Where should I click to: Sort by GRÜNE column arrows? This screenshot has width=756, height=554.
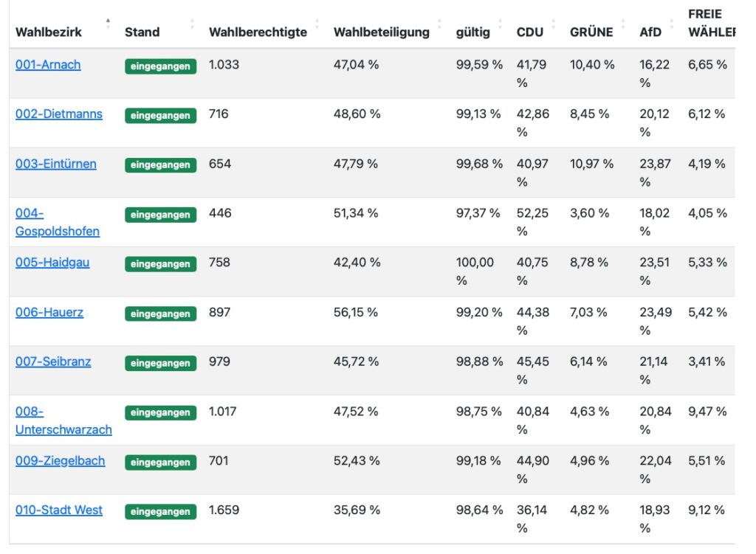pos(623,23)
